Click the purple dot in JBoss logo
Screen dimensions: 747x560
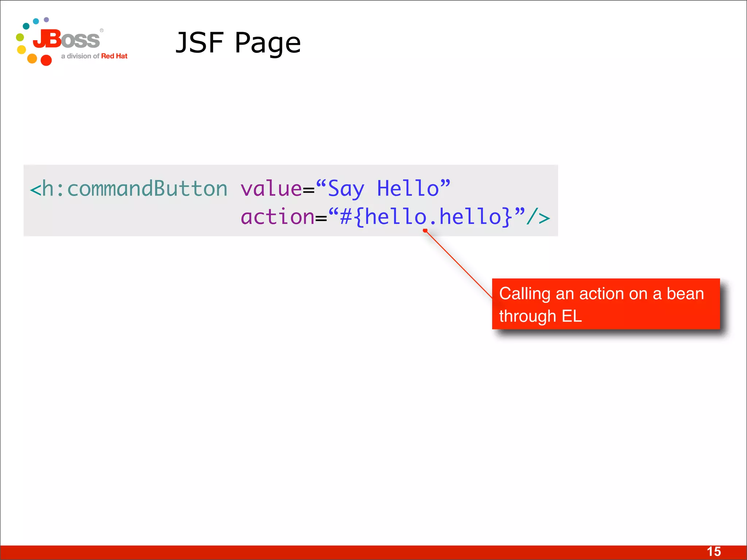click(46, 19)
